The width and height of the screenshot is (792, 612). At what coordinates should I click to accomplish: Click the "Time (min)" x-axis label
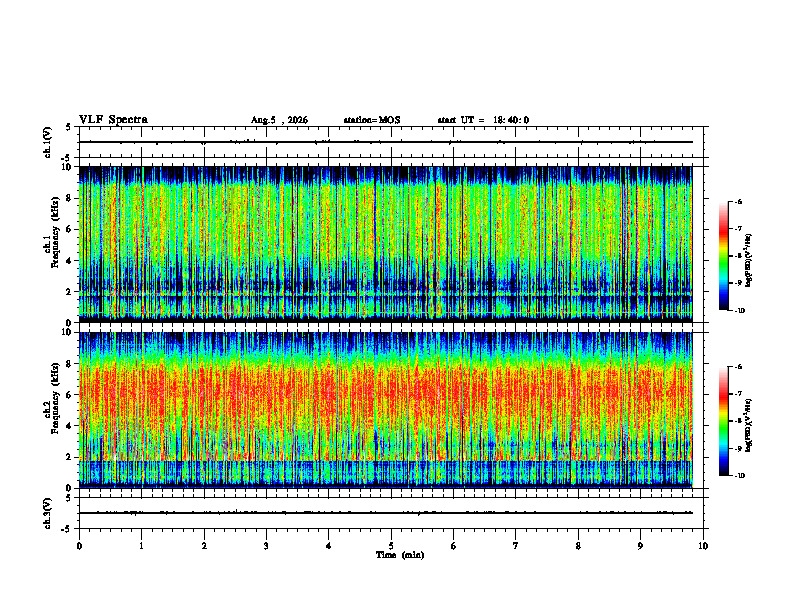[400, 555]
